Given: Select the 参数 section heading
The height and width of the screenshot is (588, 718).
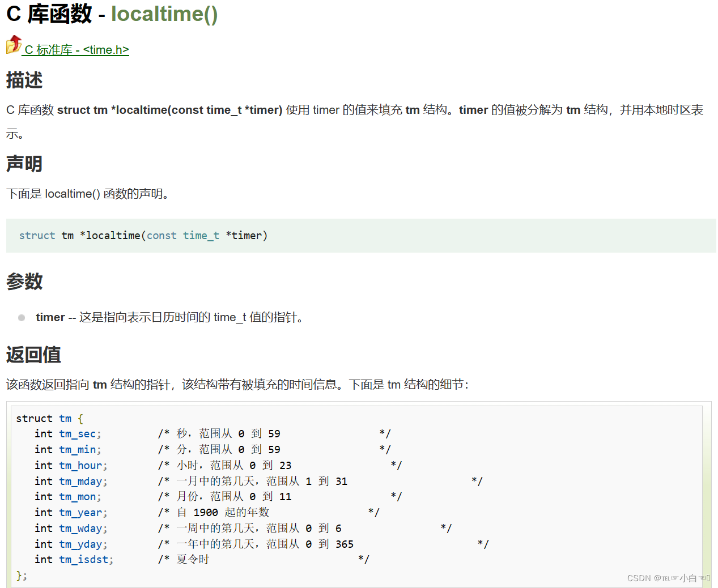Looking at the screenshot, I should (x=24, y=282).
